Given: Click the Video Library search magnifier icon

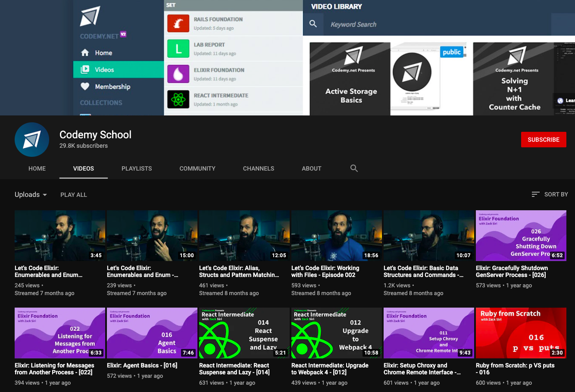Looking at the screenshot, I should pyautogui.click(x=313, y=24).
